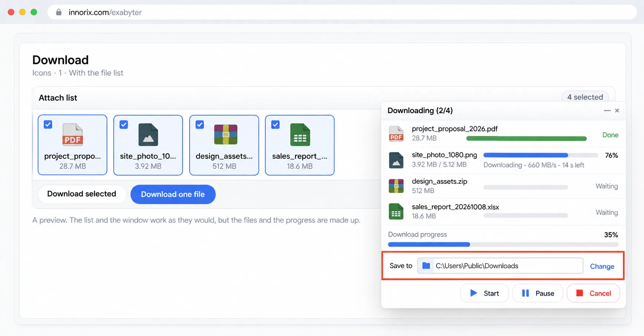Viewport: 644px width, 336px height.
Task: Uncheck the sales_report_... file checkbox
Action: 275,124
